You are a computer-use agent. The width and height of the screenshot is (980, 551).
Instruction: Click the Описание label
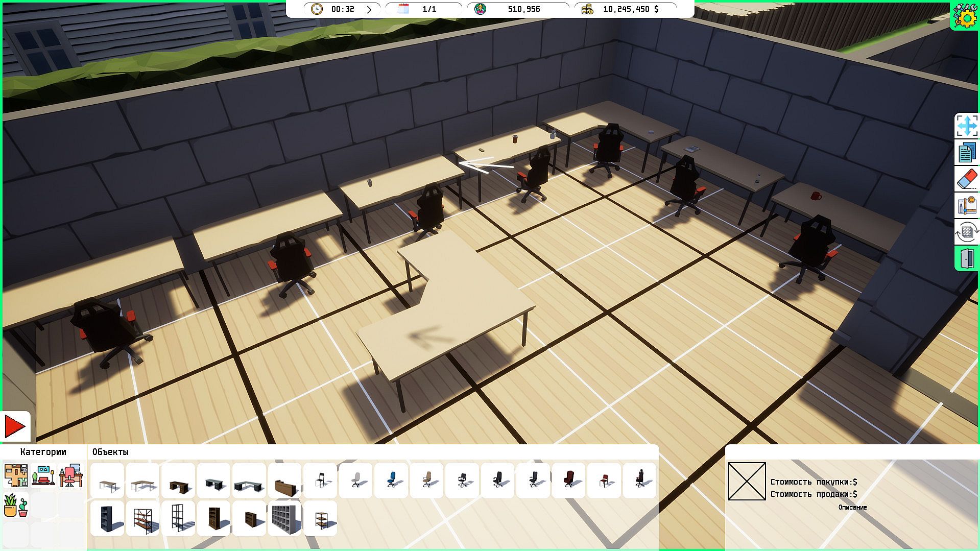[x=852, y=508]
